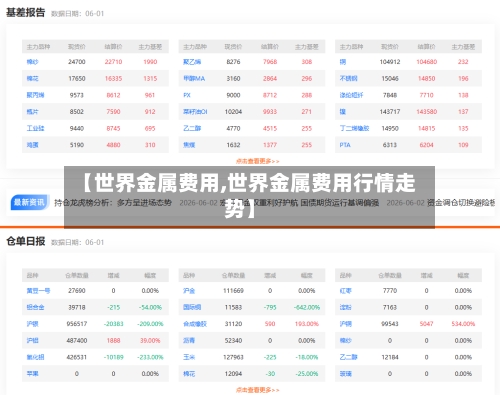Image resolution: width=500 pixels, height=395 pixels.
Task: Select percentage -642.00% in 国际铜 row
Action: point(307,307)
